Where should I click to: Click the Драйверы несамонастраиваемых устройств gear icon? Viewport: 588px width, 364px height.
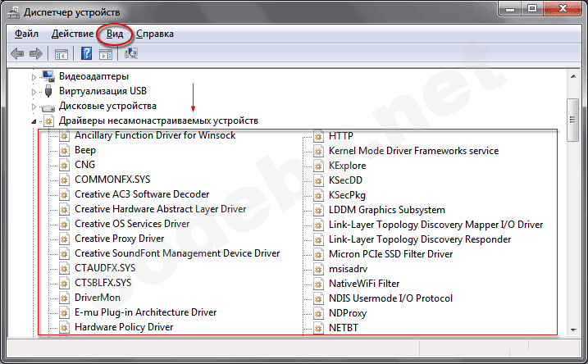(x=48, y=121)
